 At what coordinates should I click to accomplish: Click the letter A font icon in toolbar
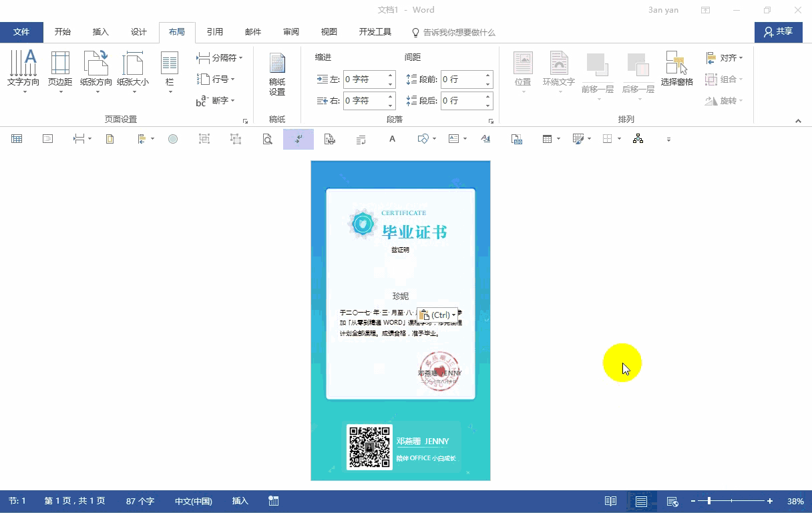[x=393, y=139]
